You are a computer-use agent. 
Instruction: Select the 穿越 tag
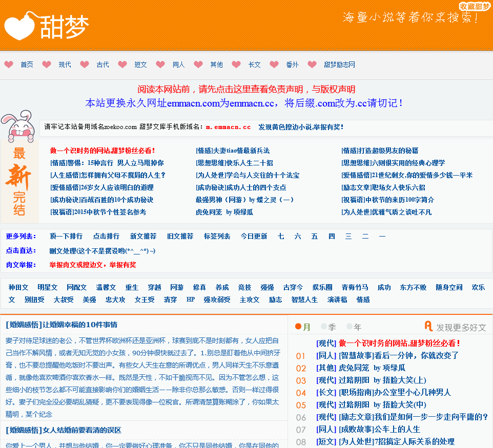pyautogui.click(x=154, y=287)
